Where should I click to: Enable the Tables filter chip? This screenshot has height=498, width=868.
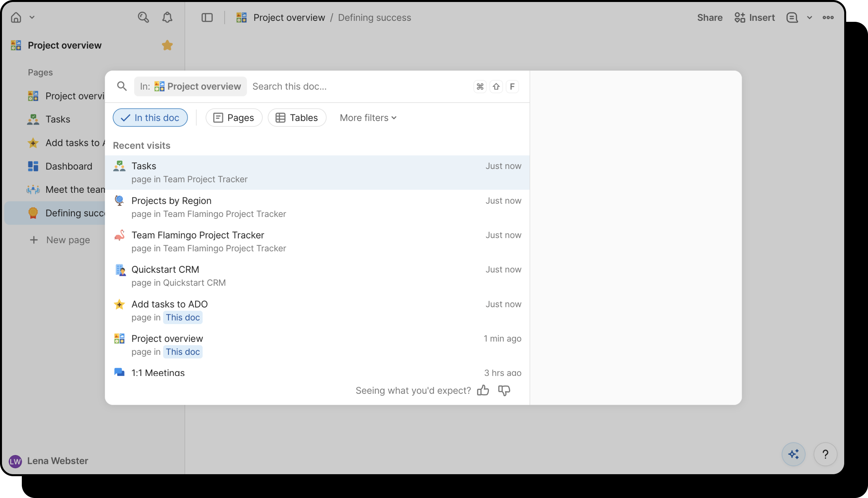tap(297, 118)
